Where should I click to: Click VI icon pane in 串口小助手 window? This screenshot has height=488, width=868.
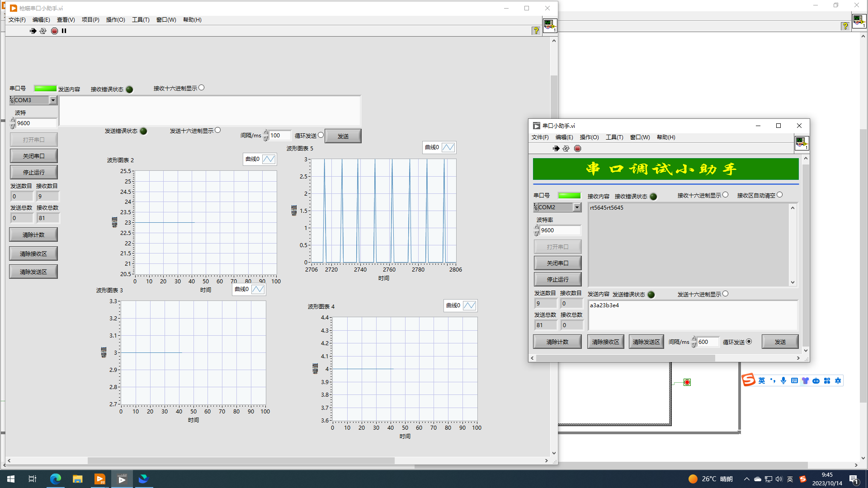[x=802, y=143]
